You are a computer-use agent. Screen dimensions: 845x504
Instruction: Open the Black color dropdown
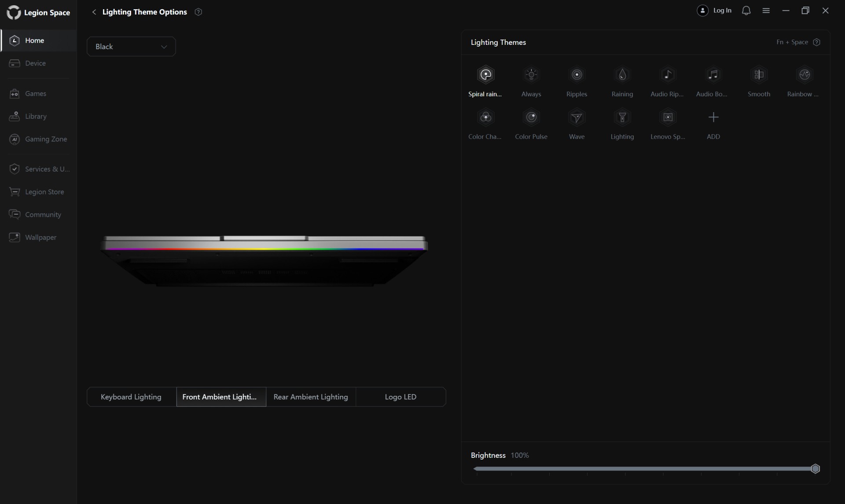[131, 47]
